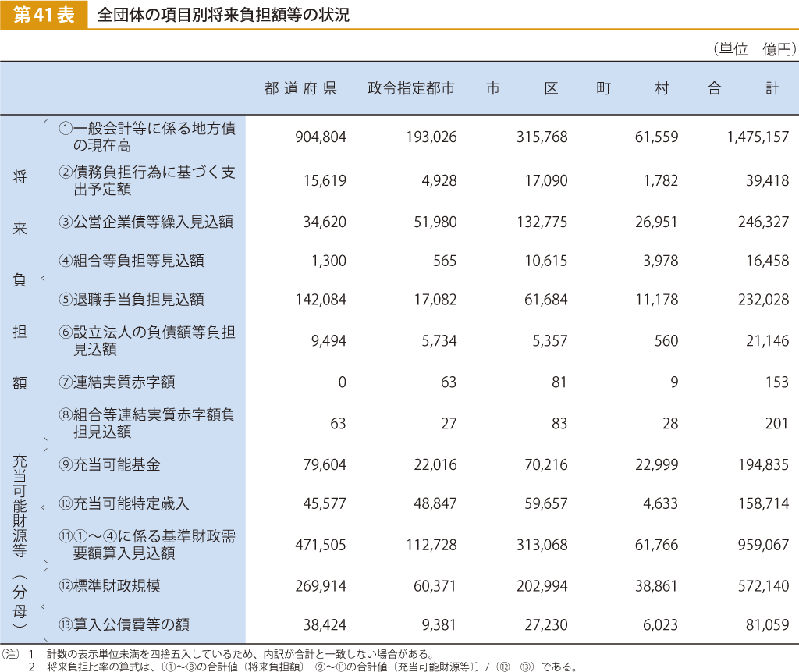This screenshot has width=799, height=672.
Task: Click row label ④組合等負担等見込額
Action: pos(131,261)
